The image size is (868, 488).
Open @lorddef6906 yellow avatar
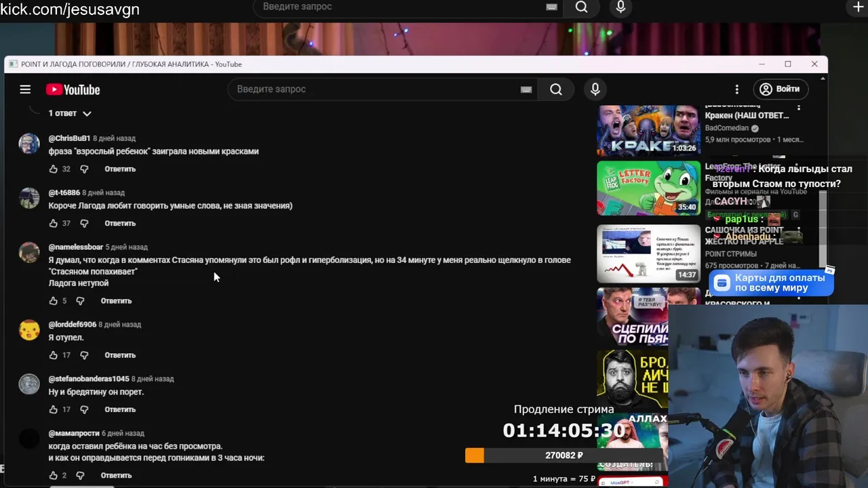click(x=29, y=329)
